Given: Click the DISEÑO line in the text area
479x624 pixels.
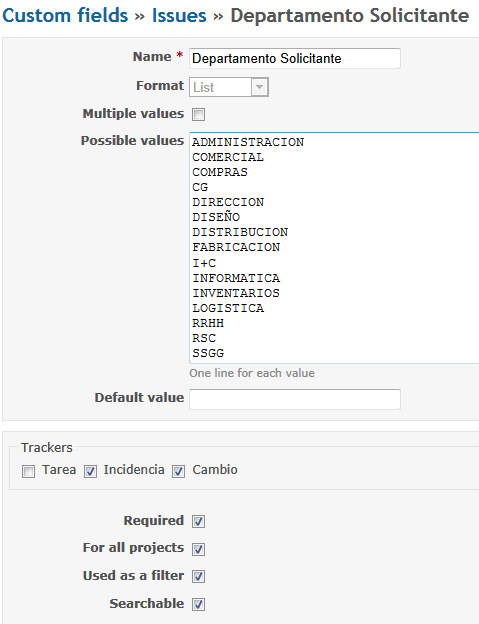Looking at the screenshot, I should (216, 217).
